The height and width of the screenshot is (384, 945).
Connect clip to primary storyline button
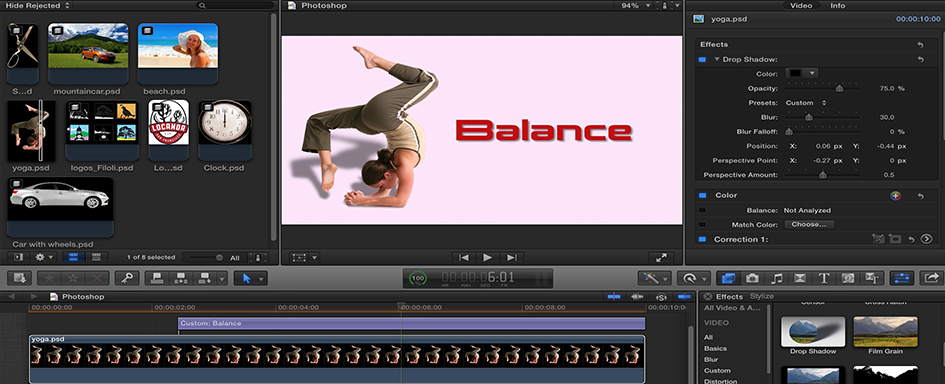point(158,278)
